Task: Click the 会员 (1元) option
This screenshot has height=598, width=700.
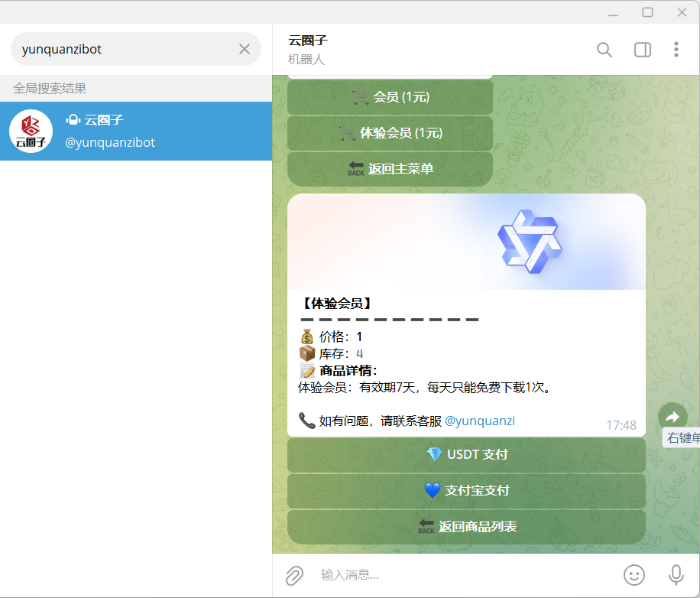Action: point(390,96)
